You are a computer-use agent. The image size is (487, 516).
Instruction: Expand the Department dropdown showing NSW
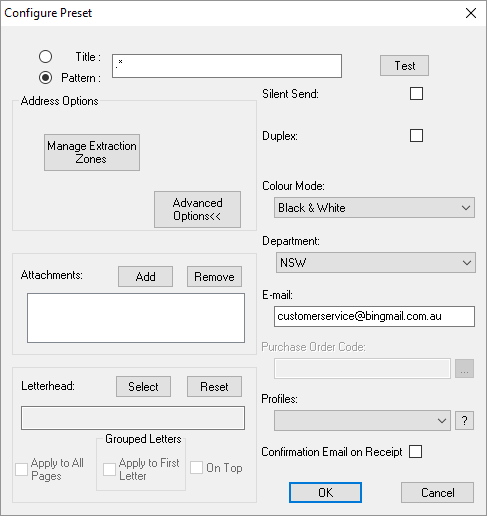click(376, 263)
